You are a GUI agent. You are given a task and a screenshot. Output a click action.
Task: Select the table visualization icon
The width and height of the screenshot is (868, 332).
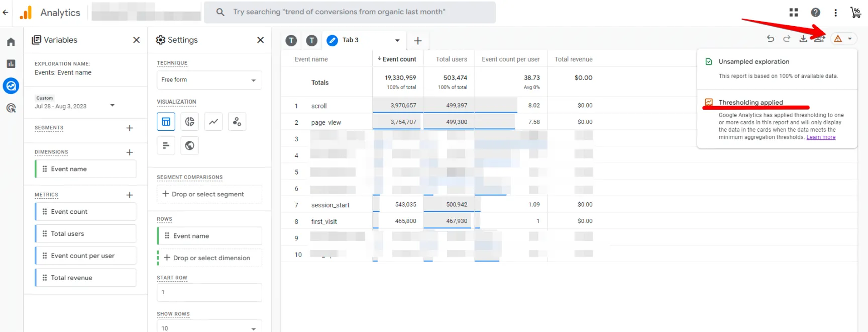pyautogui.click(x=166, y=122)
